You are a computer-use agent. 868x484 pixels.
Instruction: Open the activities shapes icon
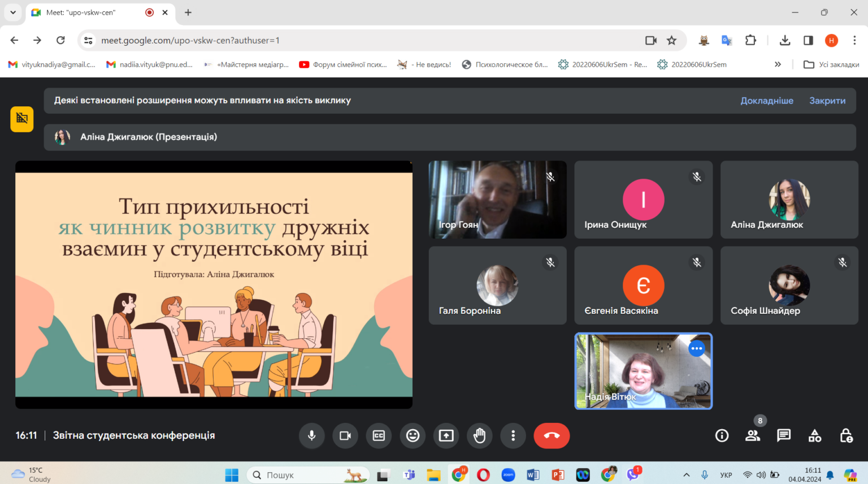click(x=814, y=435)
